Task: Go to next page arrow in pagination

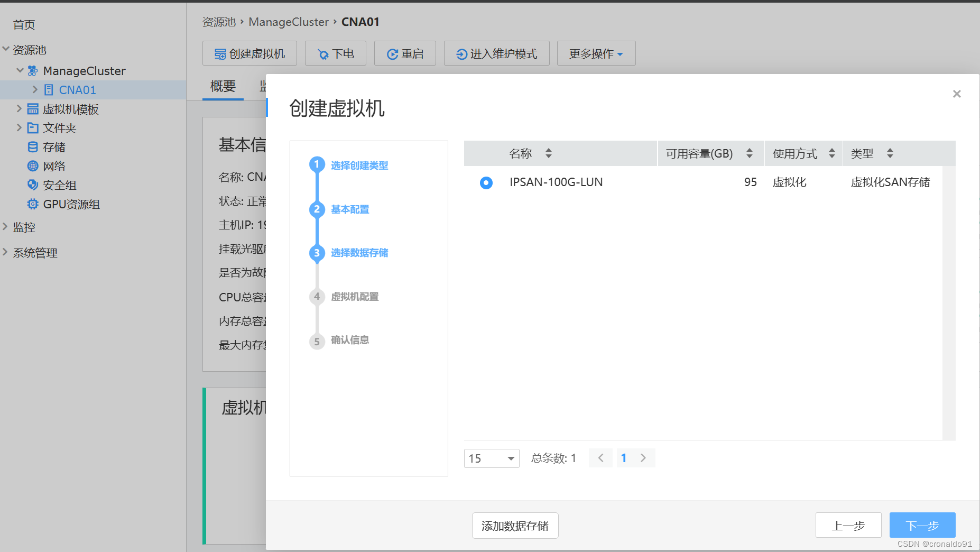Action: 643,458
